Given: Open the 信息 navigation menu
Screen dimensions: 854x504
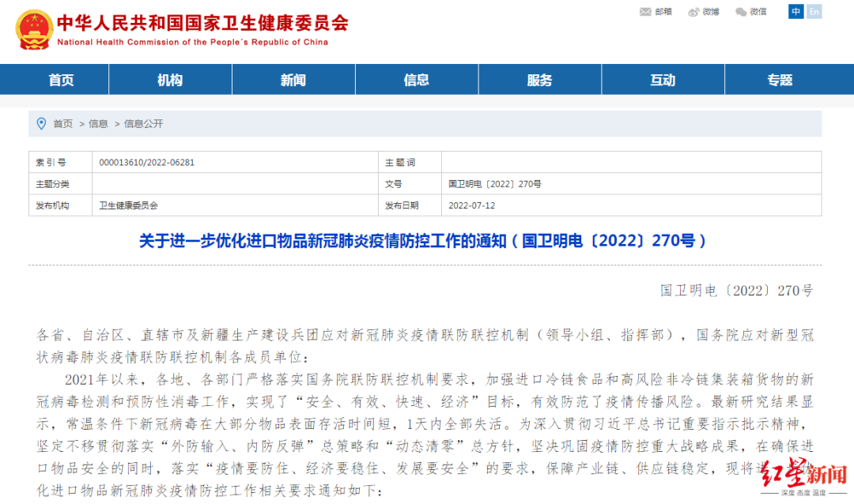Looking at the screenshot, I should point(416,80).
